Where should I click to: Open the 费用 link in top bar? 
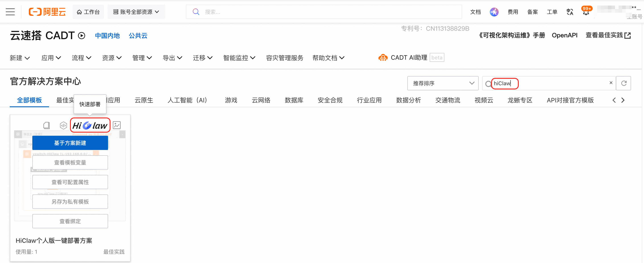point(513,12)
